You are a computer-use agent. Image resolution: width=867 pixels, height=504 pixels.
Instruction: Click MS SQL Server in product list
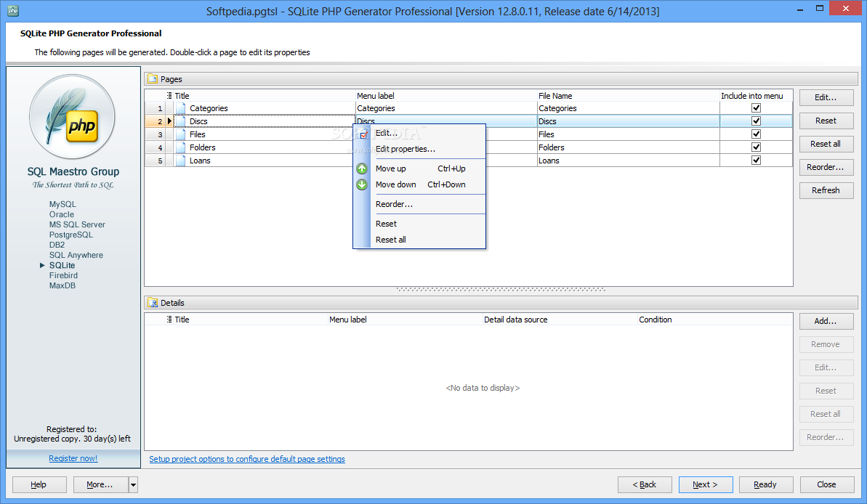pyautogui.click(x=77, y=225)
